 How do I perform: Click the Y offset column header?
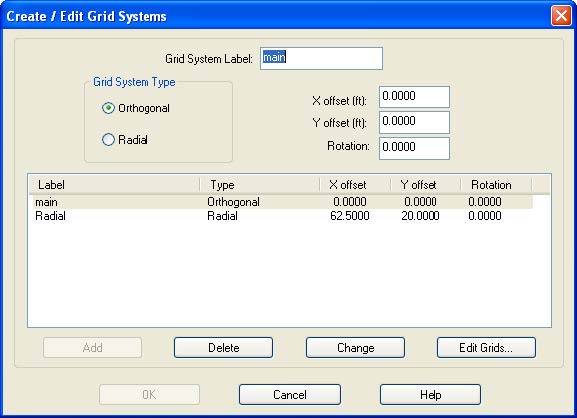click(x=426, y=185)
